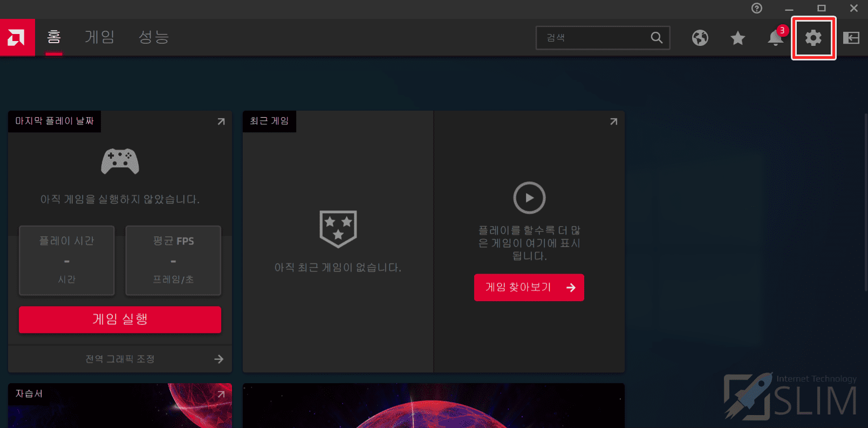Open the 성능 tab
The height and width of the screenshot is (428, 868).
(x=154, y=37)
